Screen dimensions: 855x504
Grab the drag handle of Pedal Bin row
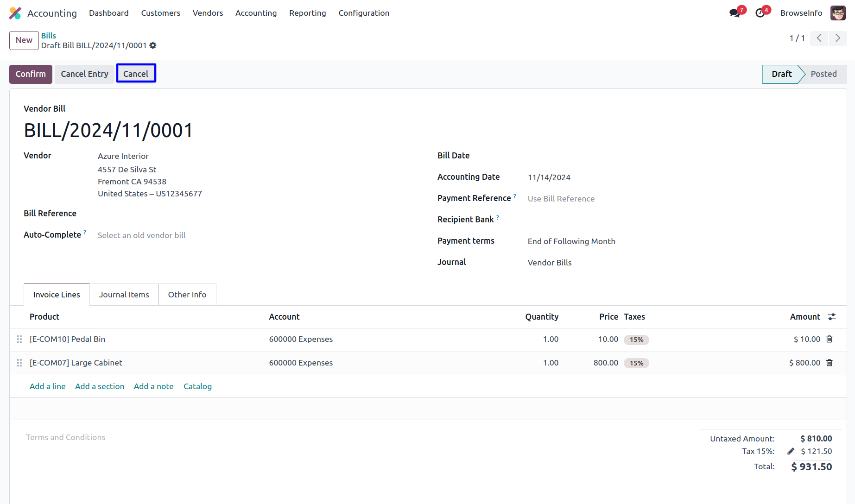click(x=19, y=339)
